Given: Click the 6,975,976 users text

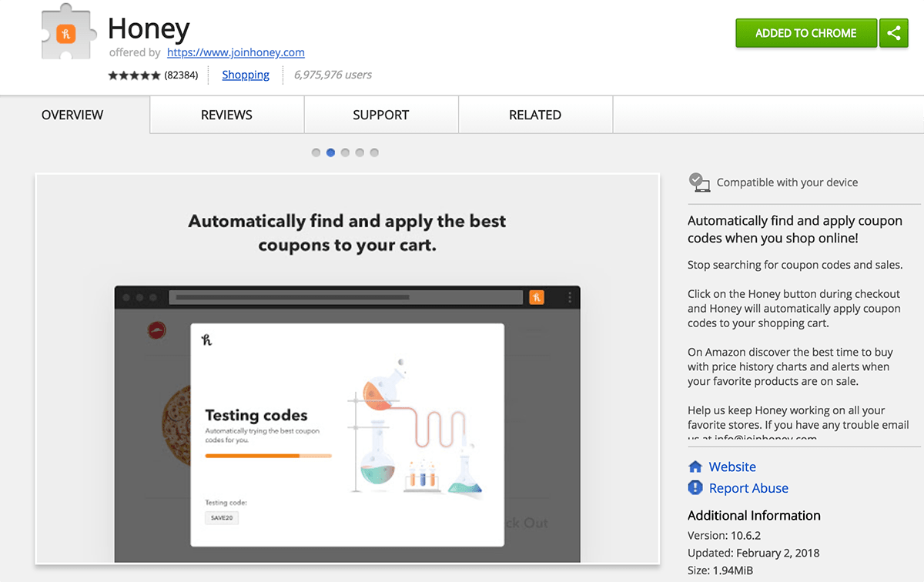Looking at the screenshot, I should (x=333, y=75).
